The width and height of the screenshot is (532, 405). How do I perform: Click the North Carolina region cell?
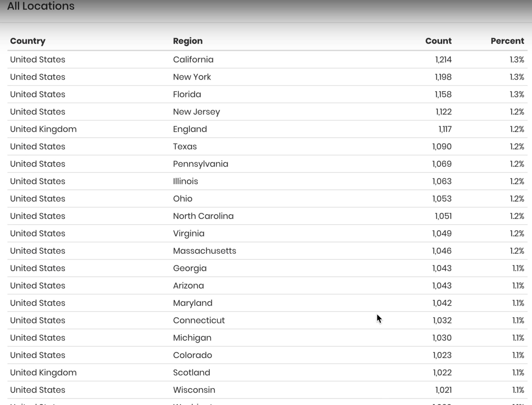(x=203, y=216)
